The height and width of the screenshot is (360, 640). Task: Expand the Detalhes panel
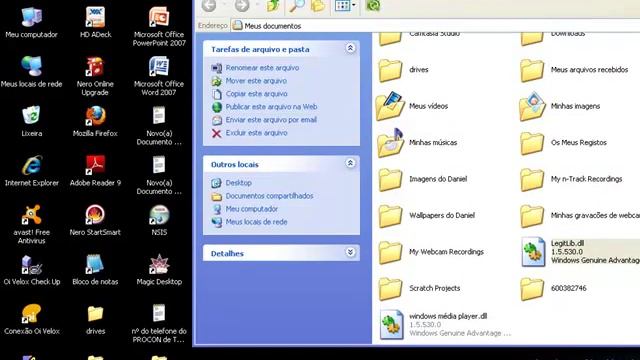click(x=350, y=253)
